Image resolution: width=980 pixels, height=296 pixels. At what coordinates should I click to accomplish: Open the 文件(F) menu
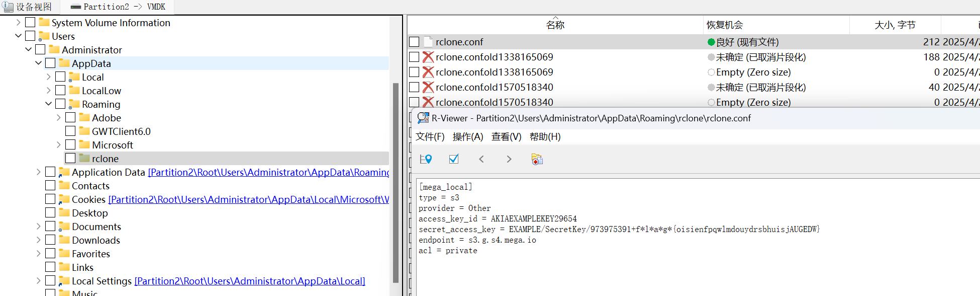[x=430, y=136]
